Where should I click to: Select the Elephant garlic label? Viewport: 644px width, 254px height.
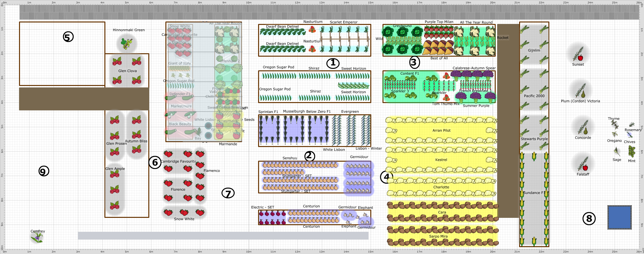point(365,208)
